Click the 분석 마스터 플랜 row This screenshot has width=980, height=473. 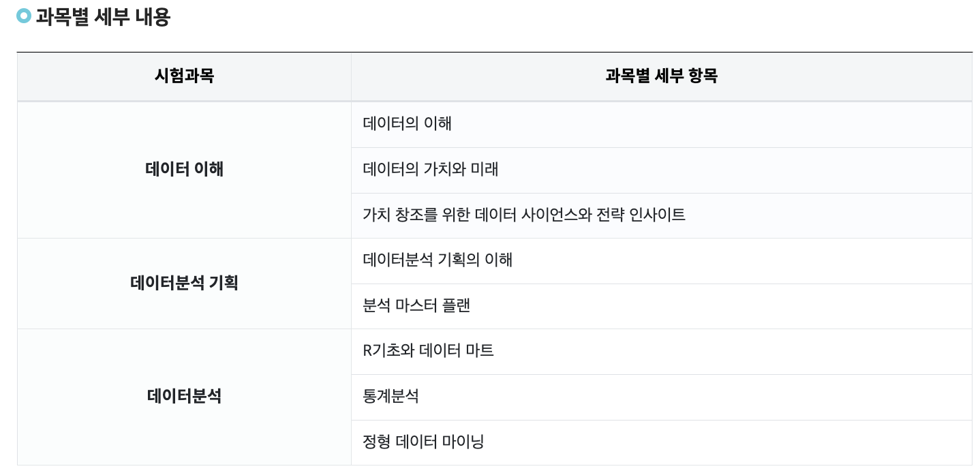(661, 306)
